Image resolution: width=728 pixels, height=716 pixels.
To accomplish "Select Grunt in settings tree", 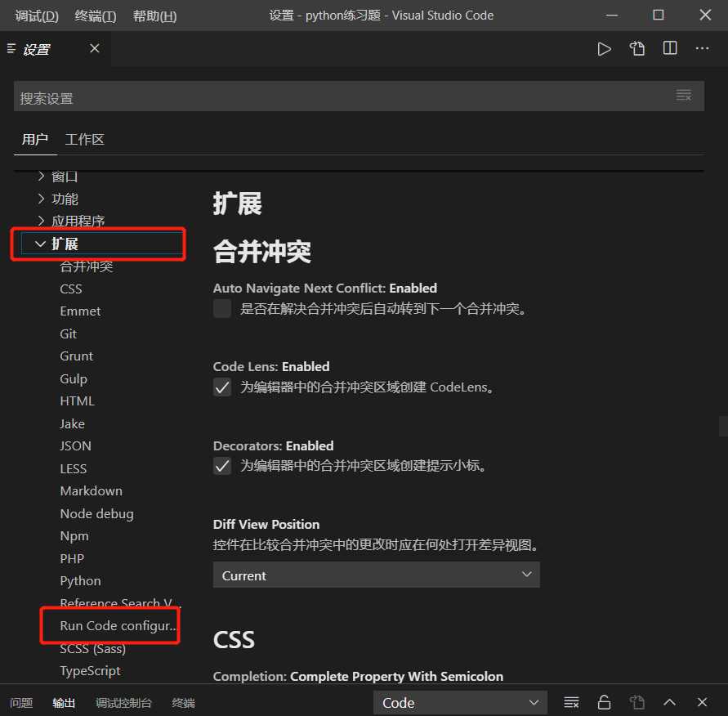I will (77, 356).
